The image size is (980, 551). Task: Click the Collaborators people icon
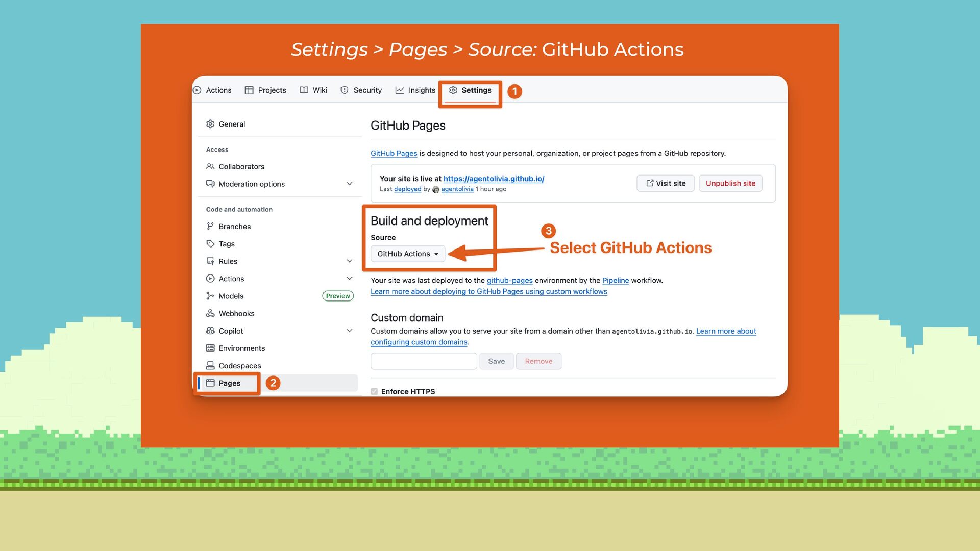(x=210, y=166)
